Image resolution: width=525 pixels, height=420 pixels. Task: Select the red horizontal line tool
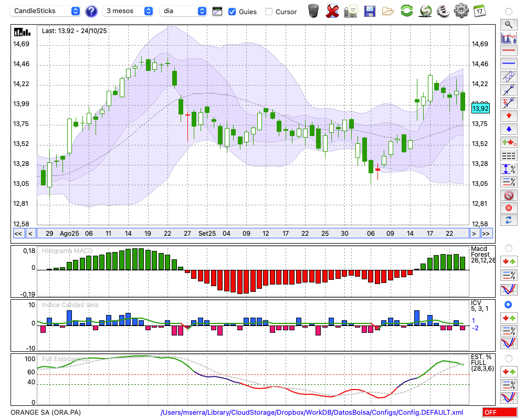coord(508,51)
